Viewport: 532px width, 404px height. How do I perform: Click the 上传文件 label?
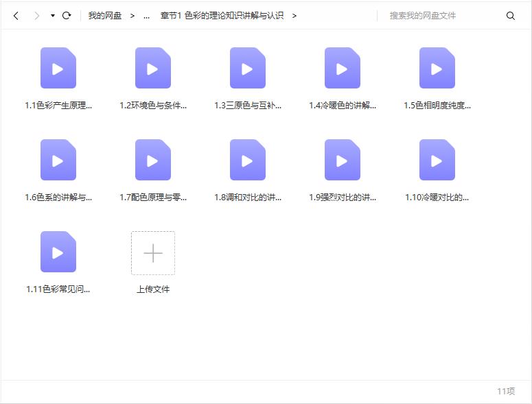(153, 289)
